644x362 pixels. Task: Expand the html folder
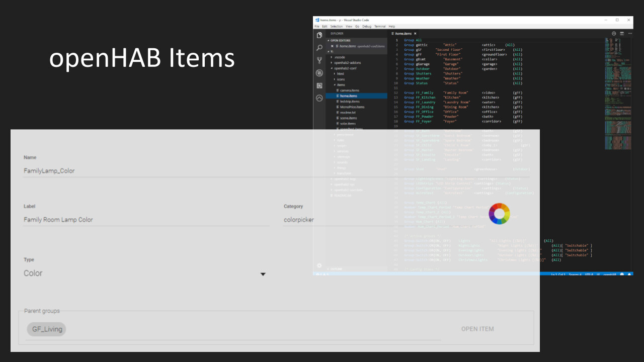[357, 73]
